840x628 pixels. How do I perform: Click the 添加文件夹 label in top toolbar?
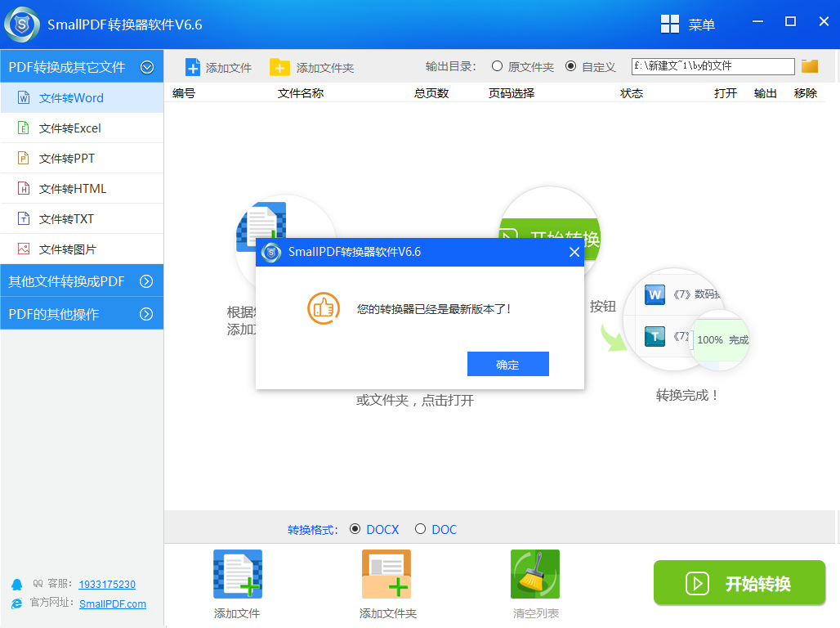point(325,68)
